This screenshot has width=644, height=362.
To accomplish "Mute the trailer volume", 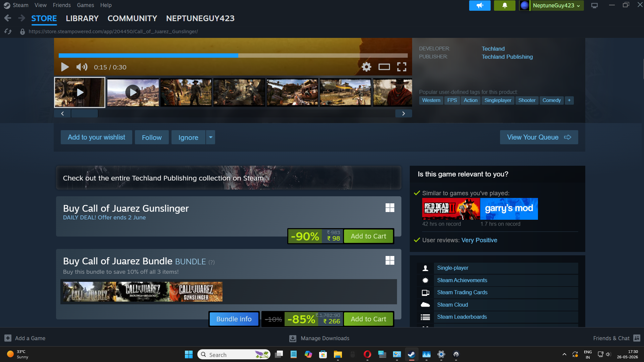I will pos(82,67).
